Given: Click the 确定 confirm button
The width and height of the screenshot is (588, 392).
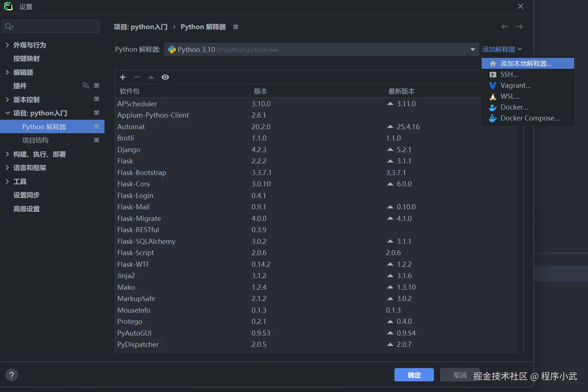Looking at the screenshot, I should (x=414, y=375).
